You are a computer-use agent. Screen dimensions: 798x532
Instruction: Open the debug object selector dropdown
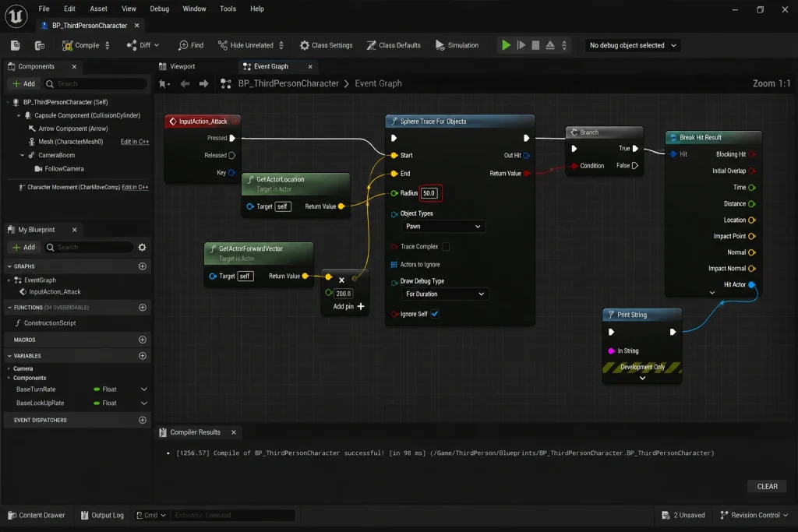[633, 45]
